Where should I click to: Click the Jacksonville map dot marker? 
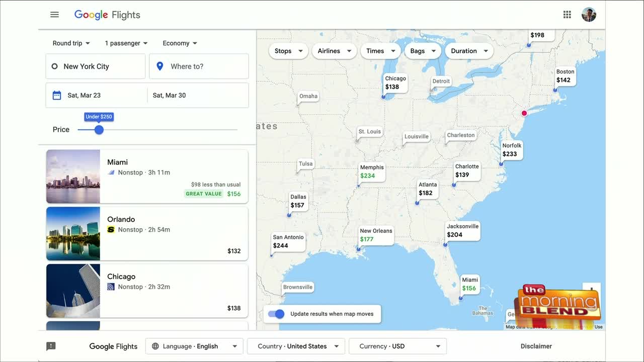(x=445, y=245)
